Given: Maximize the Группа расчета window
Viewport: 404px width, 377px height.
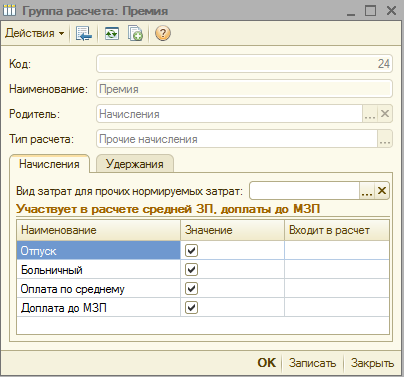Looking at the screenshot, I should (x=370, y=10).
